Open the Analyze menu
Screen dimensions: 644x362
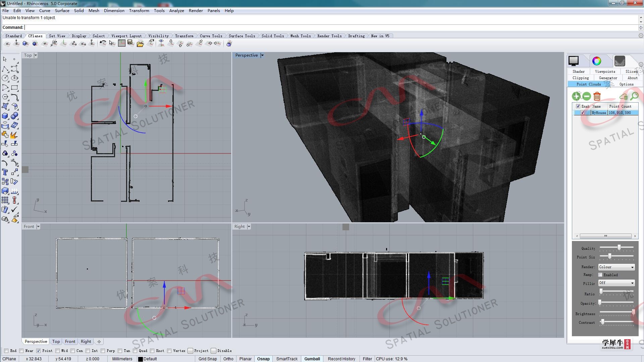click(176, 11)
